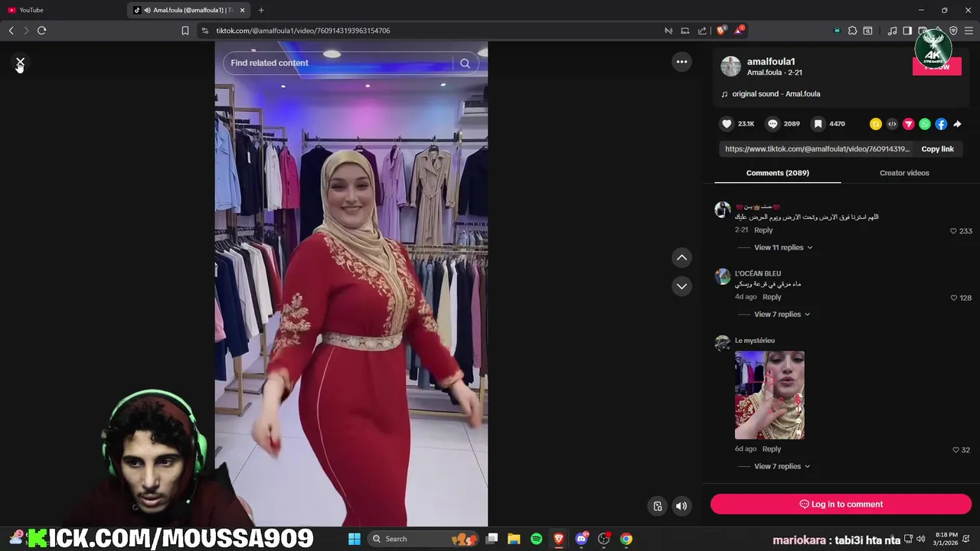Image resolution: width=980 pixels, height=551 pixels.
Task: Mute the video sound
Action: pyautogui.click(x=681, y=506)
